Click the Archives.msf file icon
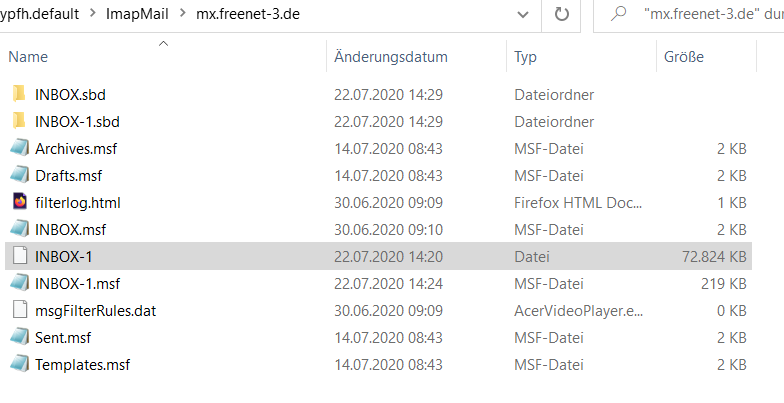The image size is (784, 403). tap(20, 149)
